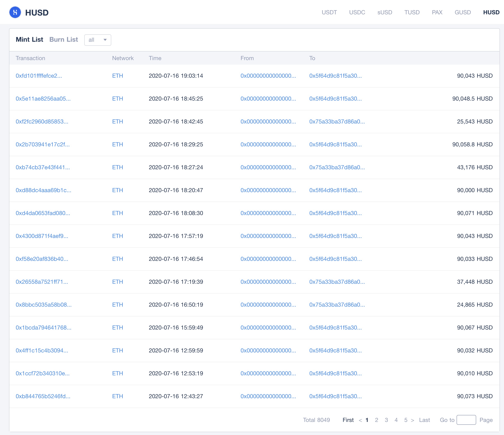
Task: Open transaction 0xd88dc4aaa69b1c...
Action: click(x=44, y=190)
